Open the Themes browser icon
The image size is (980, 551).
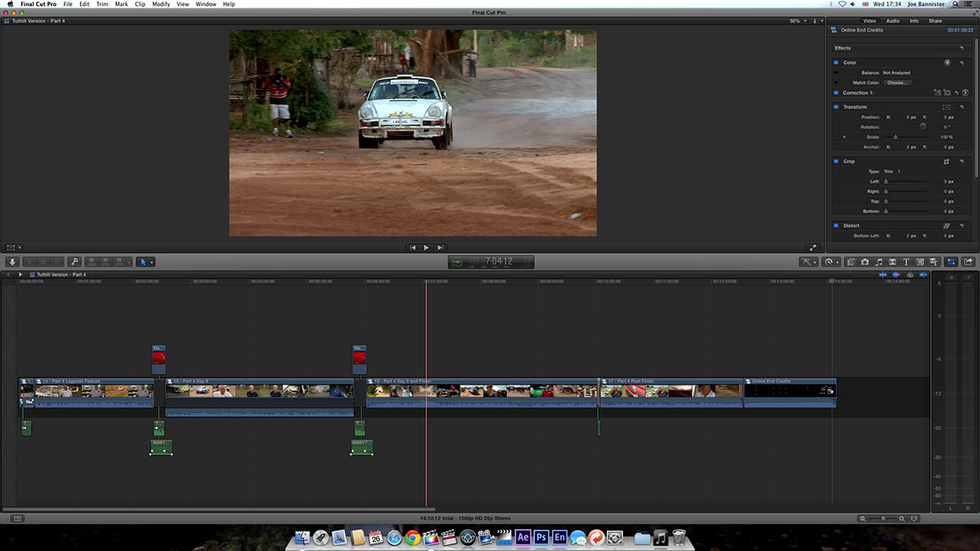[x=933, y=262]
